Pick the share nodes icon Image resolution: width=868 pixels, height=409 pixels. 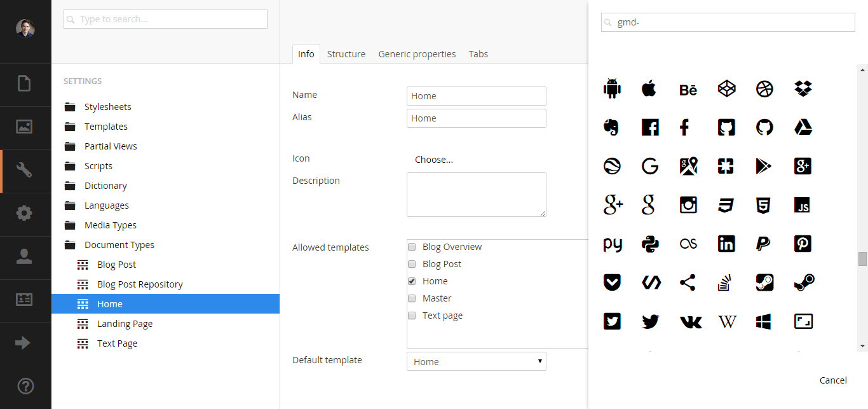click(688, 282)
